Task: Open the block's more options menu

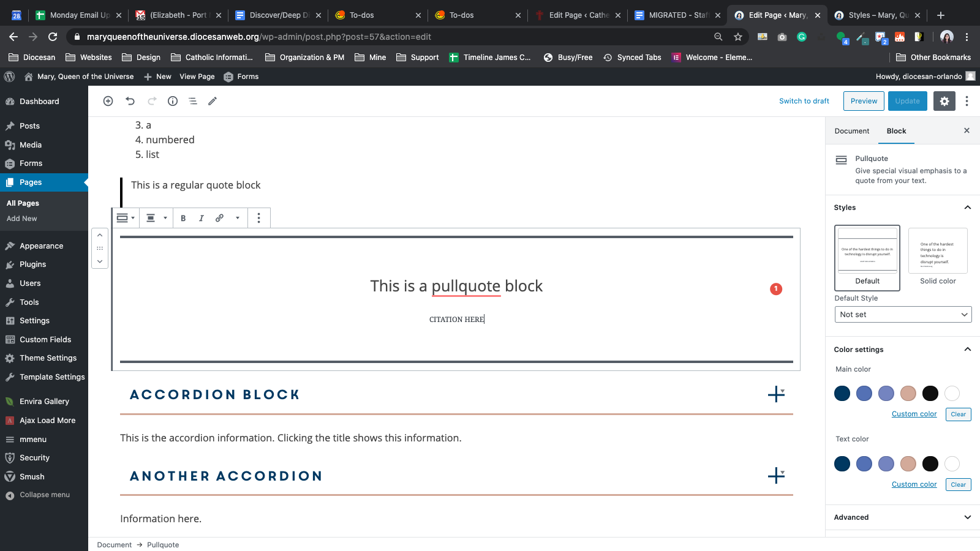Action: (x=258, y=218)
